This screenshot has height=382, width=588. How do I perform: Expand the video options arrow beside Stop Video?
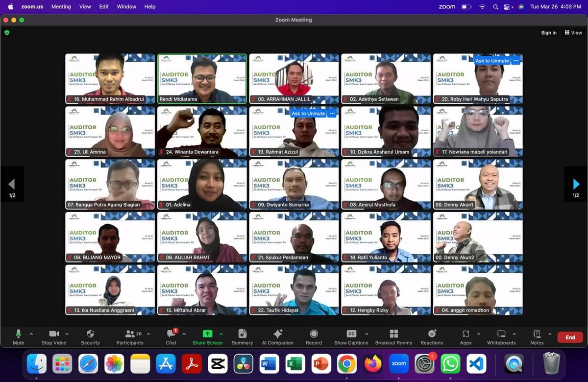pyautogui.click(x=67, y=334)
